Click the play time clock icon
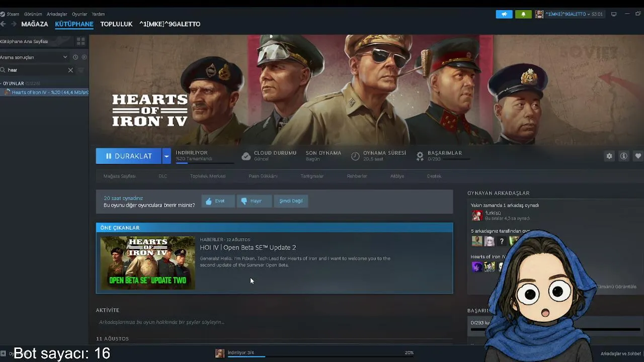 (x=355, y=156)
